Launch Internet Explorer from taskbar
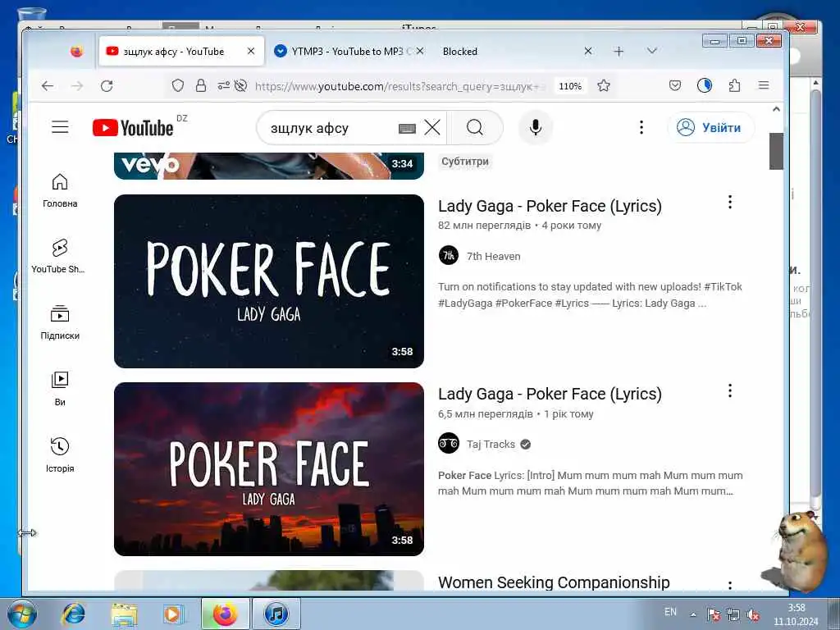Viewport: 840px width, 630px height. pyautogui.click(x=73, y=614)
